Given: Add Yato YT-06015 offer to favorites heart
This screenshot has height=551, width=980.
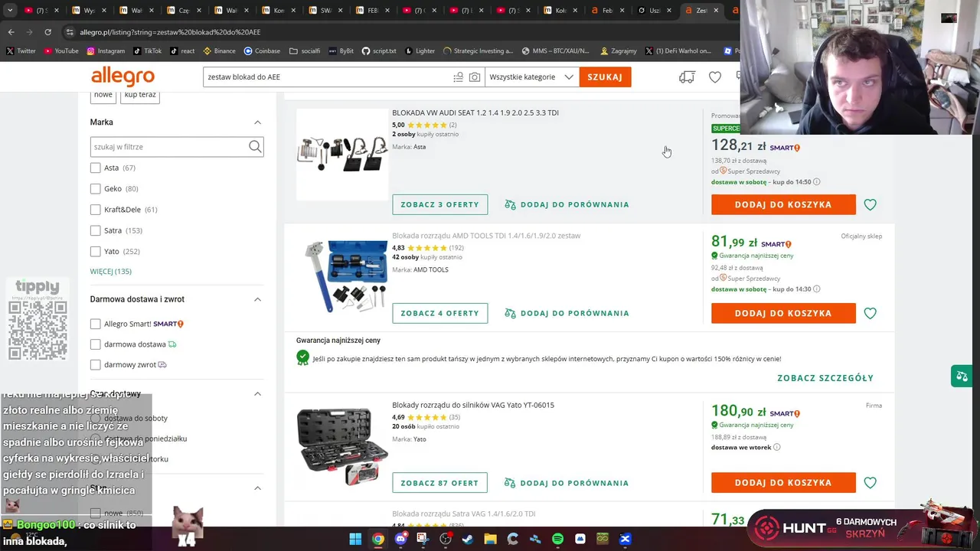Looking at the screenshot, I should tap(870, 483).
